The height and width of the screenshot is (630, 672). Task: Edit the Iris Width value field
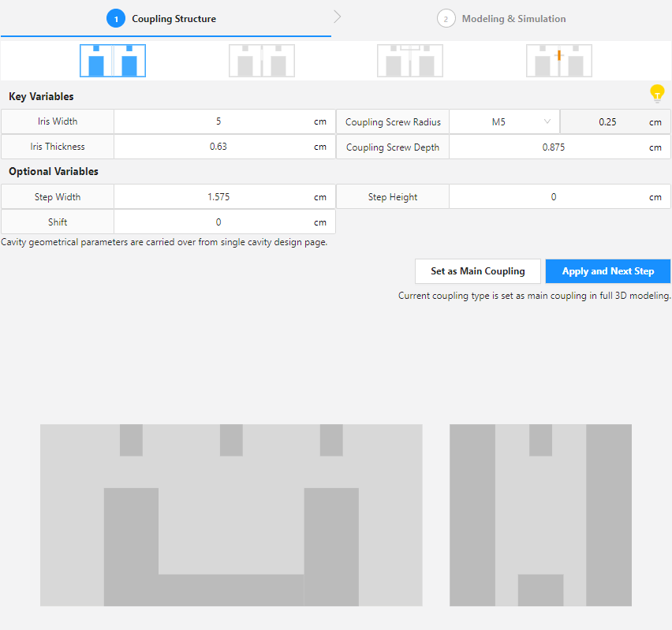click(225, 121)
